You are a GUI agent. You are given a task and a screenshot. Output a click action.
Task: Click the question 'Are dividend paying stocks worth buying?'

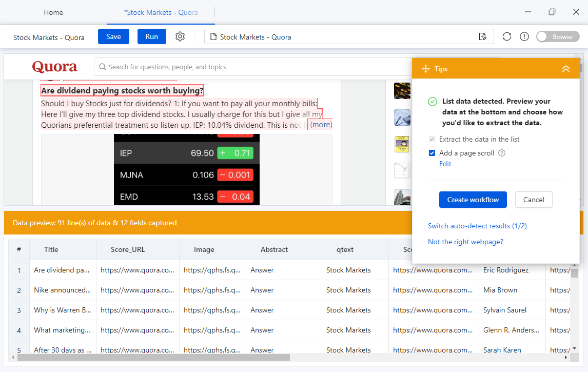(122, 90)
